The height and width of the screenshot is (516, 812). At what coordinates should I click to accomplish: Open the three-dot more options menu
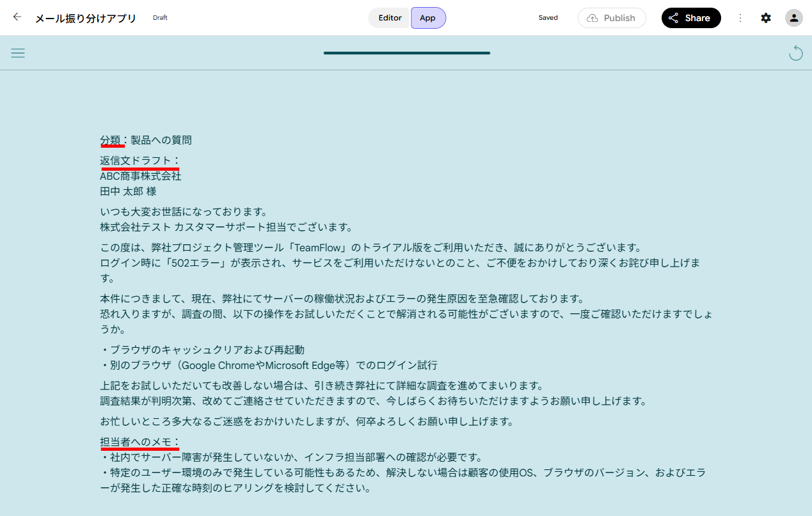tap(740, 18)
